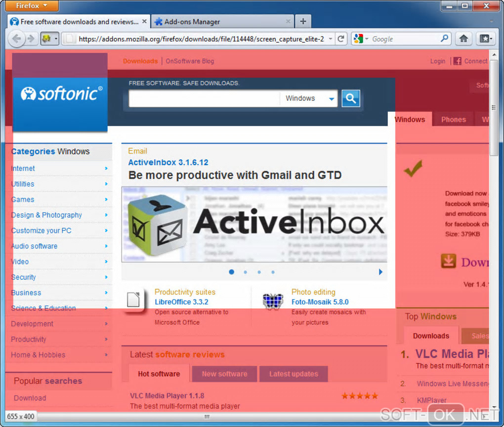Open the LibreOffice 3.3.2 link

pos(181,302)
